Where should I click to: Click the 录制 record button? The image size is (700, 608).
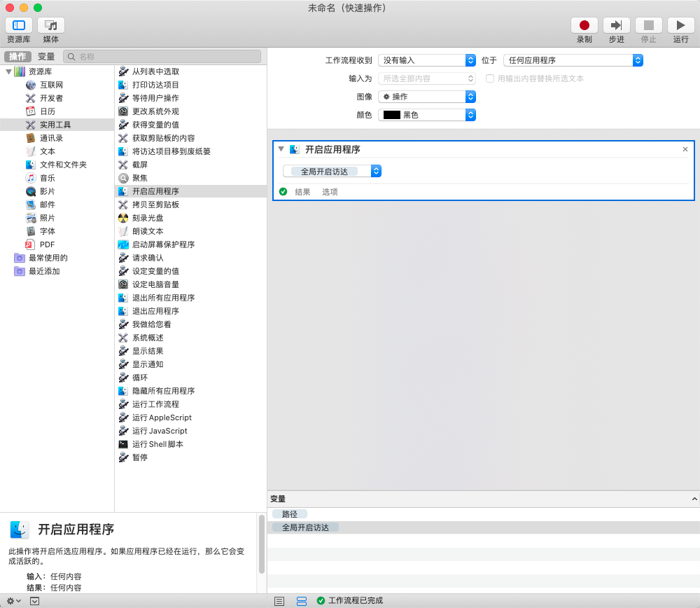click(584, 25)
